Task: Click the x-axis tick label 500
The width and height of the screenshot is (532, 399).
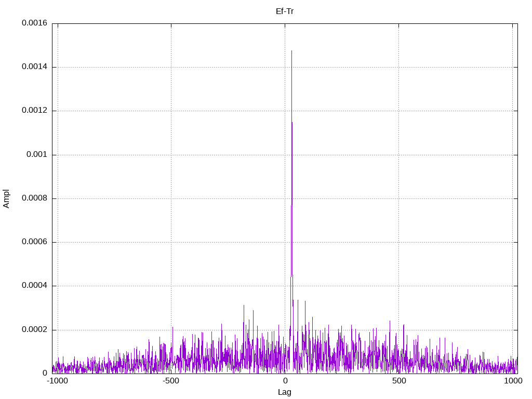Action: 399,381
